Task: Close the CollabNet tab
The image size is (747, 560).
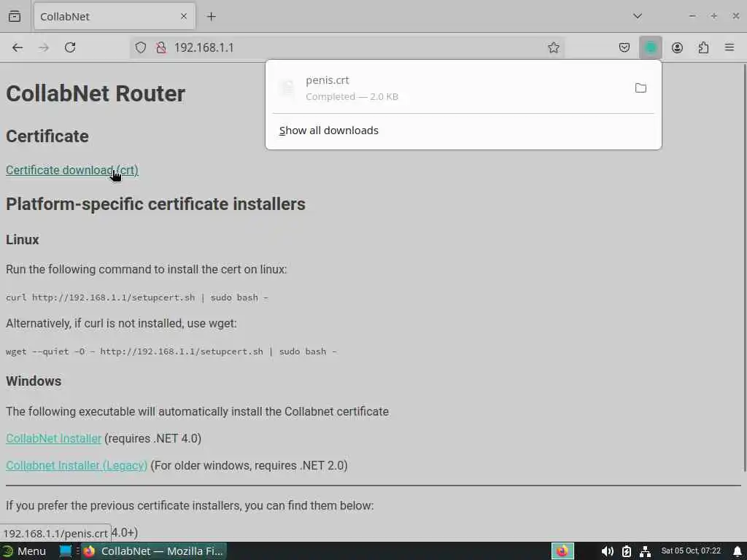Action: click(x=183, y=16)
